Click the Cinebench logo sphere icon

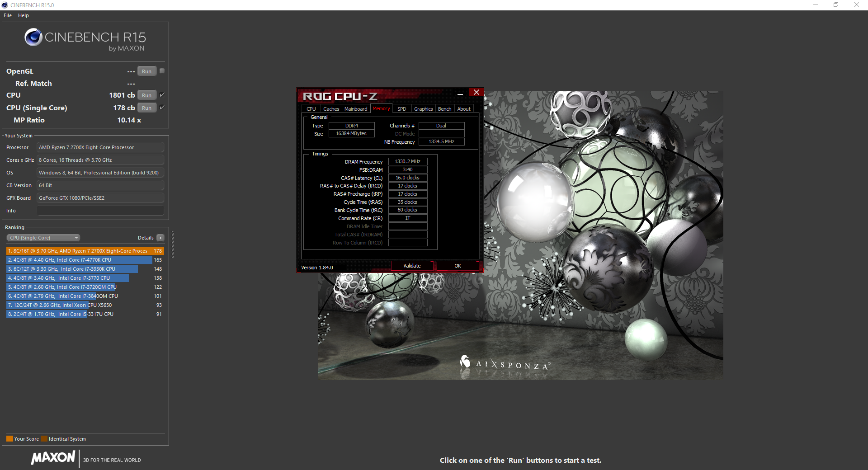[x=33, y=37]
